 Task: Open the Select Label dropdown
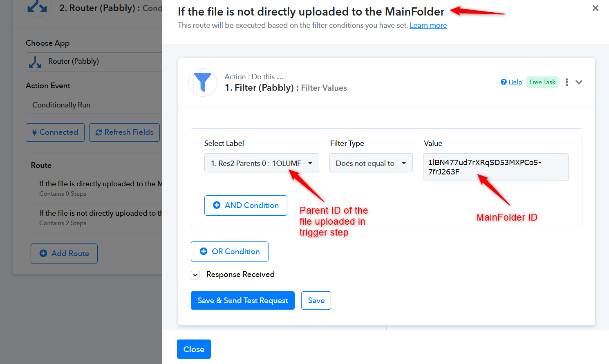click(x=262, y=163)
